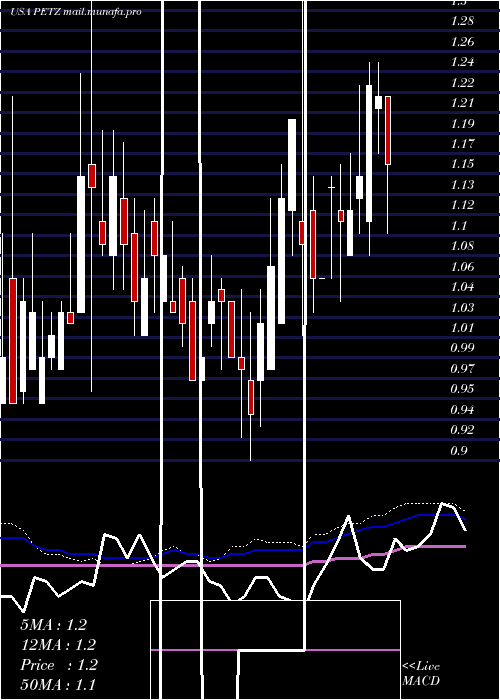Click the 0.99 price axis label
Viewport: 500px width, 700px height.
[462, 348]
